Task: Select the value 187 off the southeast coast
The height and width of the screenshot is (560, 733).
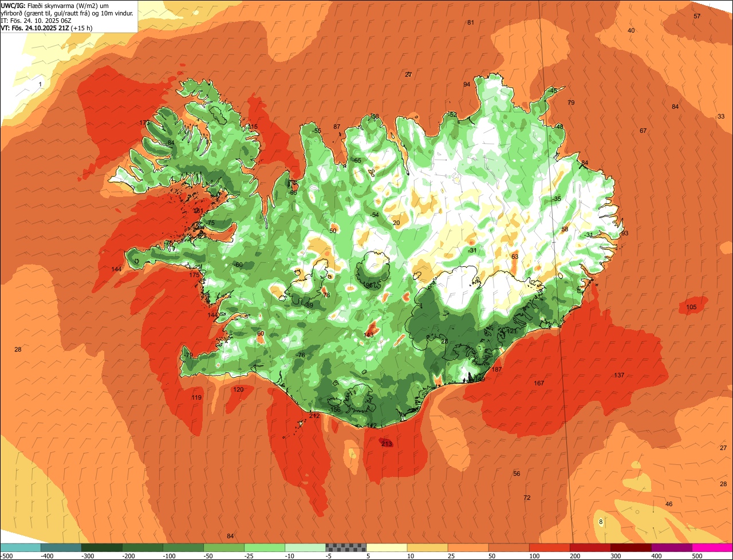Action: [x=496, y=369]
